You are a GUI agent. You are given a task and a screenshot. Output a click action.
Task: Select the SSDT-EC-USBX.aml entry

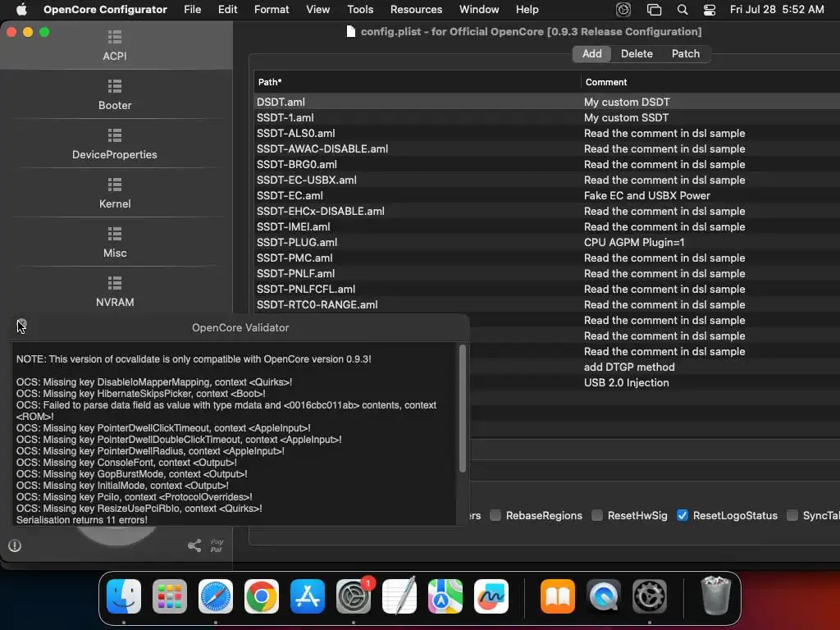pos(547,180)
